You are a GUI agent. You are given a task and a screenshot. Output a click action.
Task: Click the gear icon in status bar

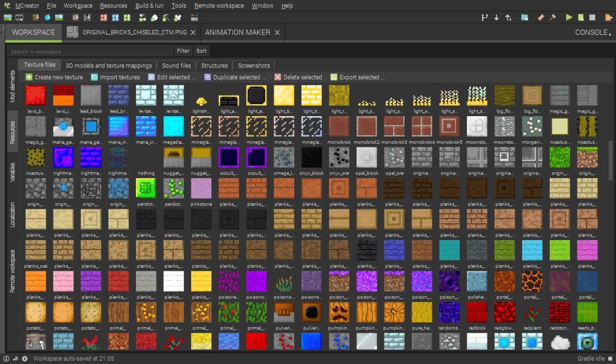(25, 359)
